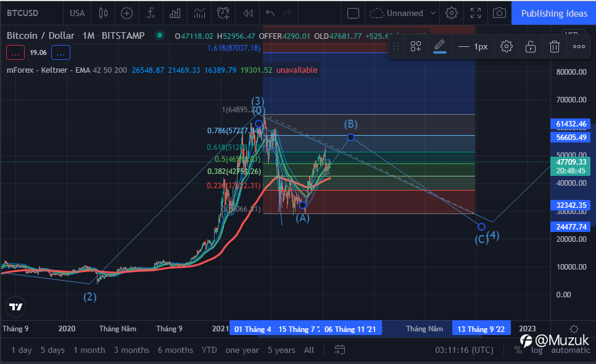Click current price label 47709.33

[571, 167]
